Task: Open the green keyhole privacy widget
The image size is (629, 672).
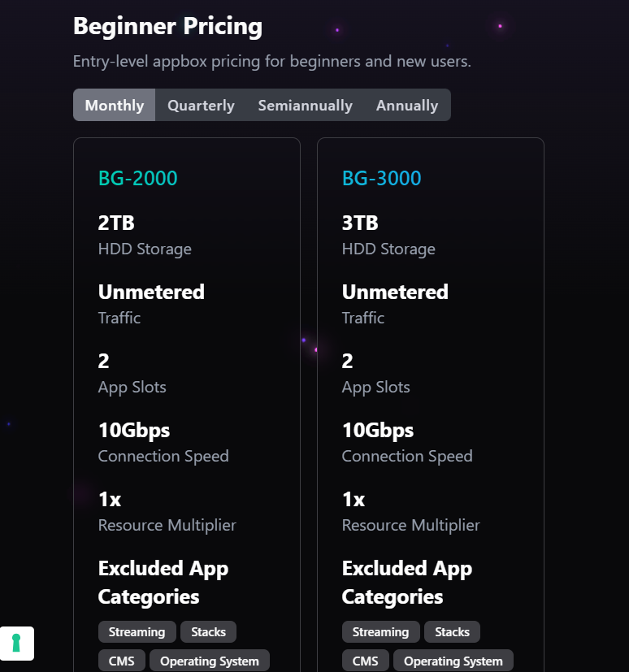Action: [x=17, y=644]
